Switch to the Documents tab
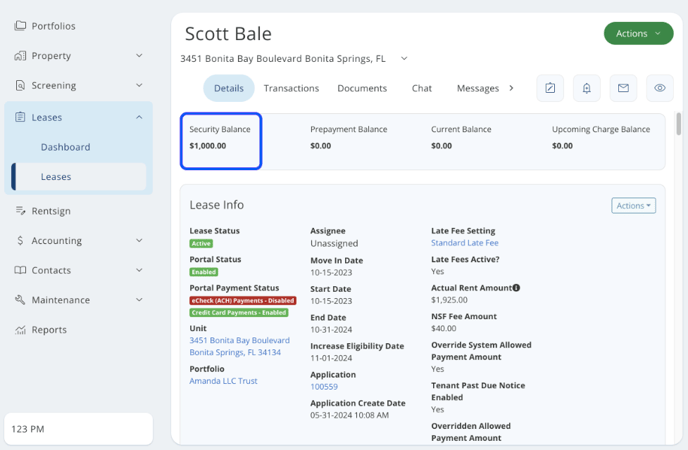688x450 pixels. point(362,88)
